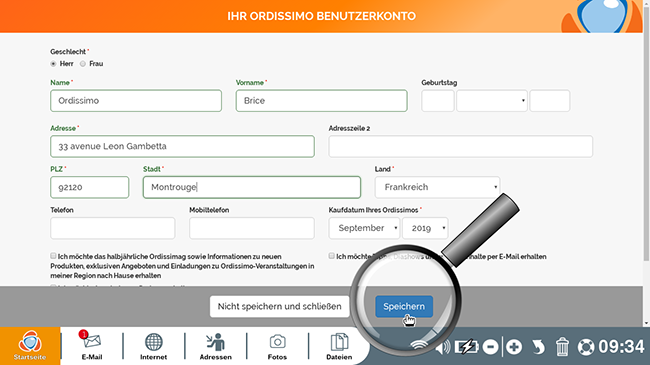
Task: Open the Fotos camera app
Action: (277, 346)
